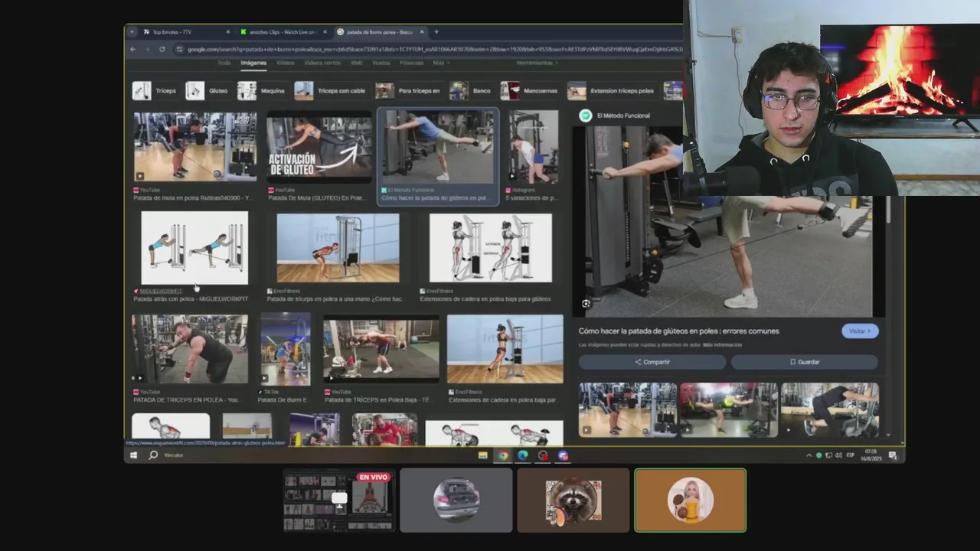Open Patada de mula en polea thumbnail
Viewport: 980px width, 551px height.
point(195,147)
